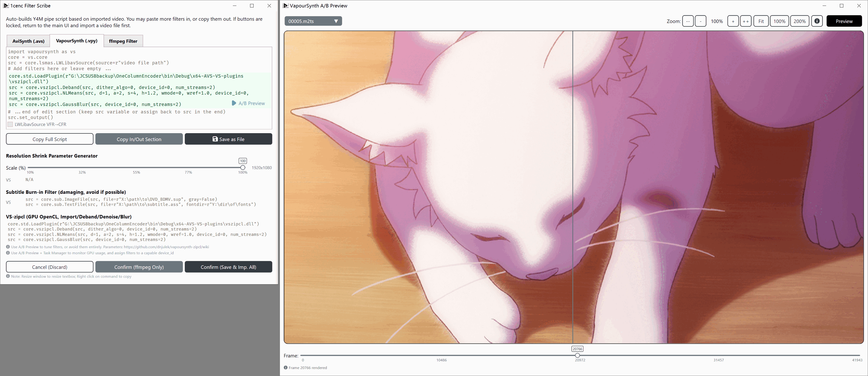
Task: Click the info icon beside Frame 20766 rendered
Action: coord(286,368)
